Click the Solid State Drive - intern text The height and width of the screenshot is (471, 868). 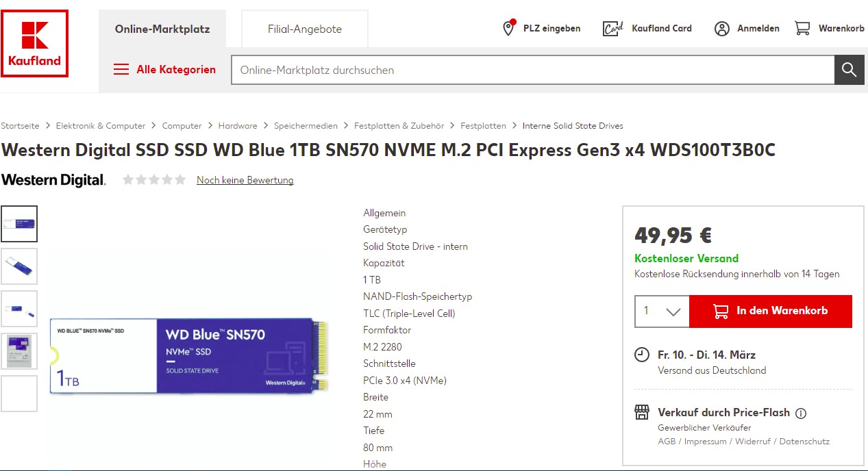click(x=415, y=246)
